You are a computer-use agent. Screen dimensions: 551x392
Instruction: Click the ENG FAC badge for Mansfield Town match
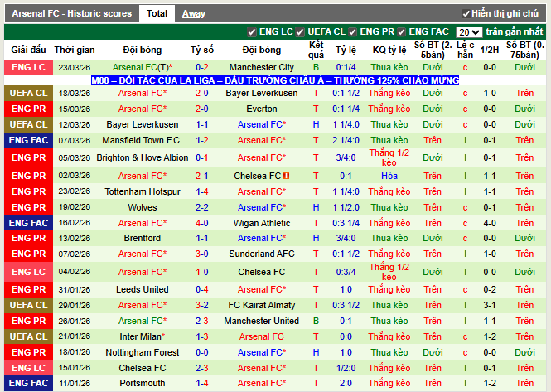(x=28, y=141)
